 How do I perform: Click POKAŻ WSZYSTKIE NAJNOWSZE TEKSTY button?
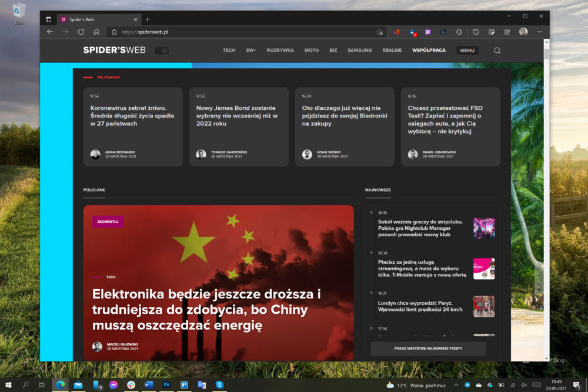point(428,348)
